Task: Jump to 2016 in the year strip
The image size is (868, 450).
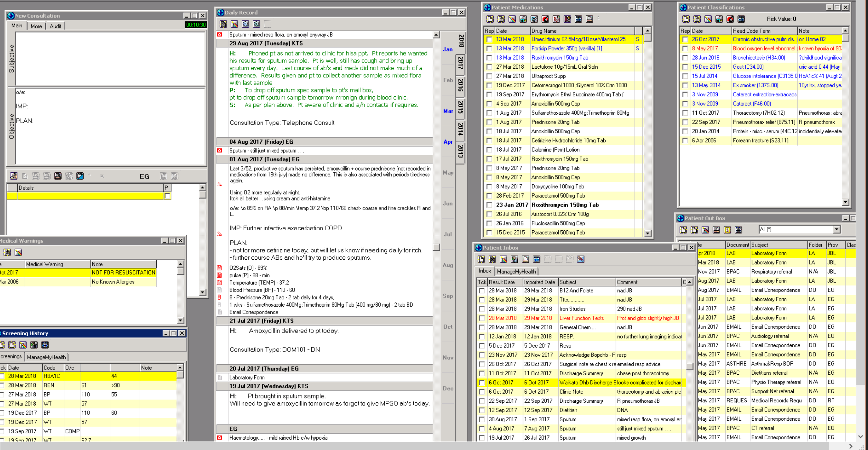Action: (461, 85)
